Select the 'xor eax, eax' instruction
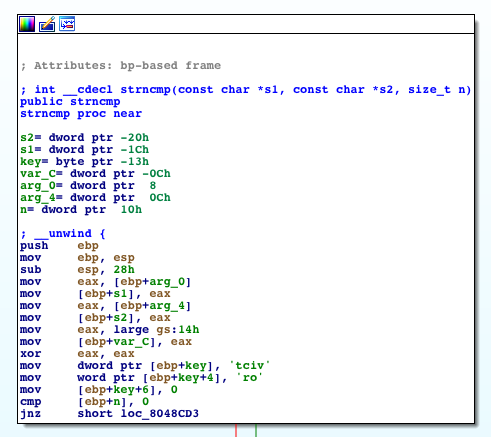This screenshot has width=491, height=437. pos(77,353)
